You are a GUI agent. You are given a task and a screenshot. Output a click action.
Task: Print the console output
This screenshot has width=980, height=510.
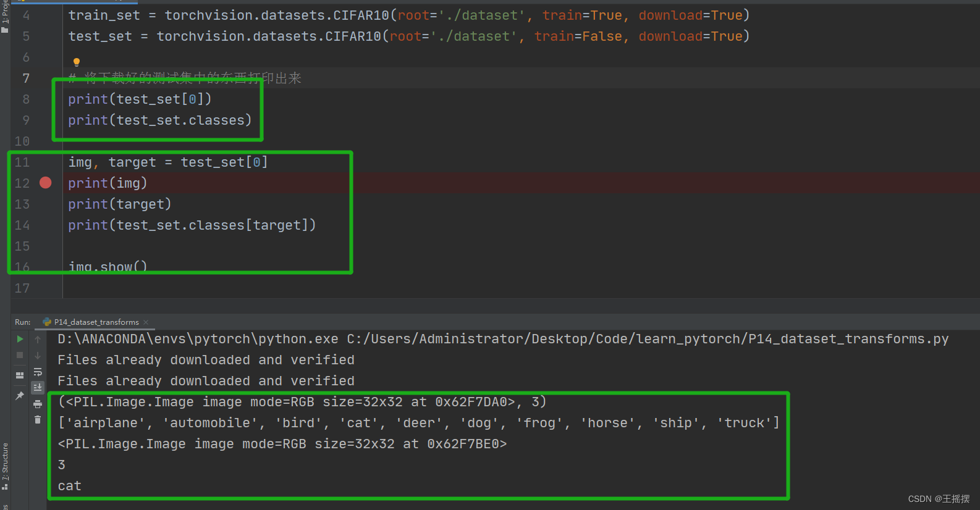pyautogui.click(x=38, y=404)
